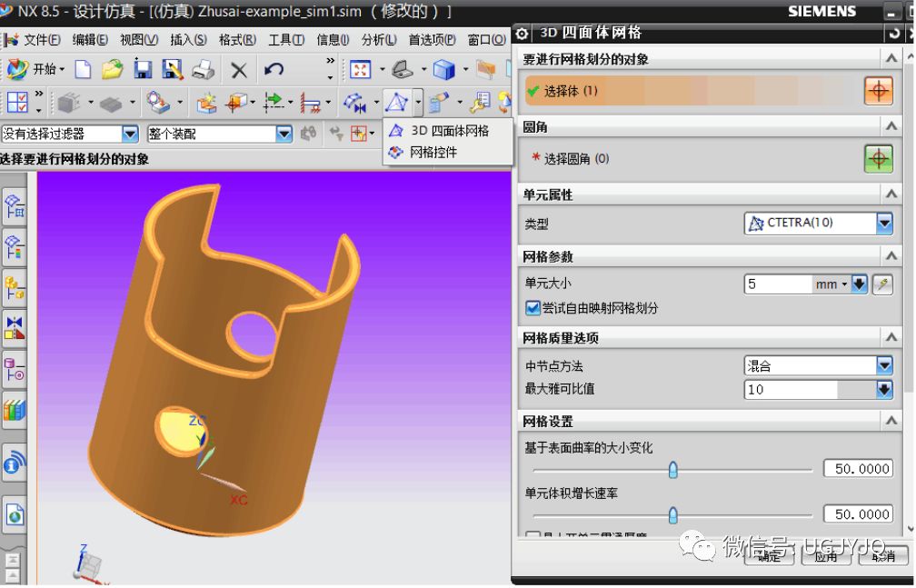Choose 3D 四面体网格 from the dropdown list
This screenshot has height=588, width=916.
(447, 131)
